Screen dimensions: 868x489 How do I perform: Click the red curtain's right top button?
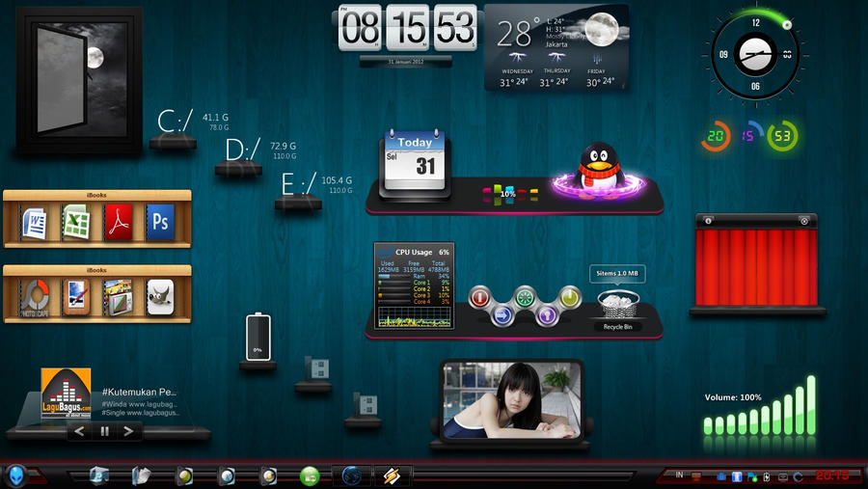click(x=804, y=221)
